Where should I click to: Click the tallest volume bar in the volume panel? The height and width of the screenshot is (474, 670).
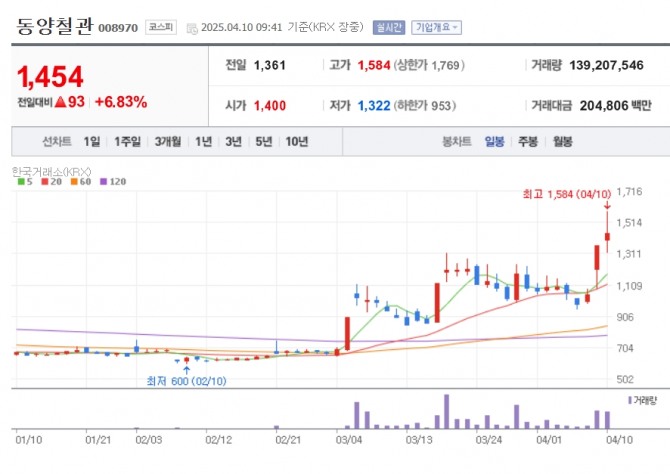[x=447, y=411]
